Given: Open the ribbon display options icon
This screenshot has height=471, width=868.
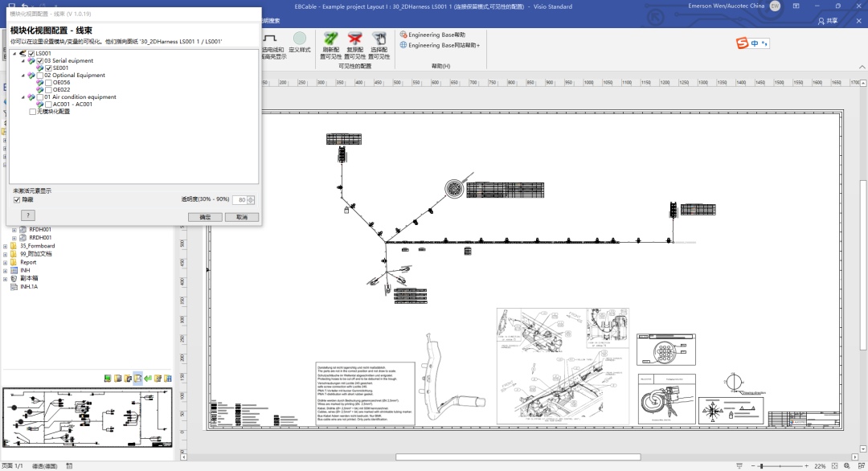Looking at the screenshot, I should (x=797, y=6).
